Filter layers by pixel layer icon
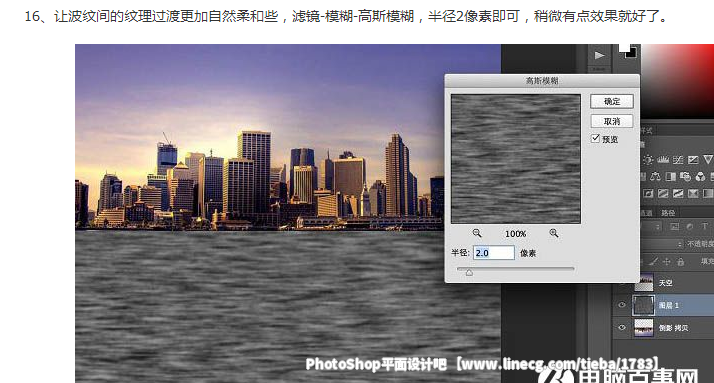The height and width of the screenshot is (383, 714). click(x=674, y=226)
